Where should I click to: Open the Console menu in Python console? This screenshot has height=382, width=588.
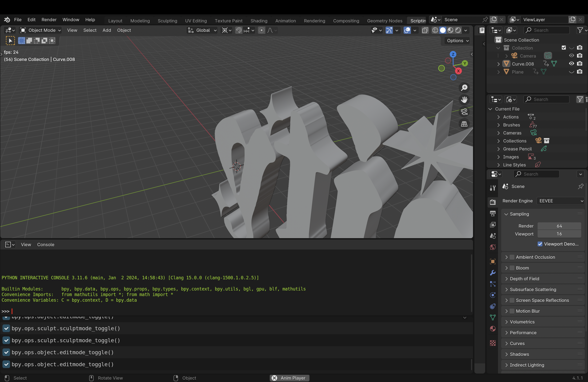coord(46,245)
